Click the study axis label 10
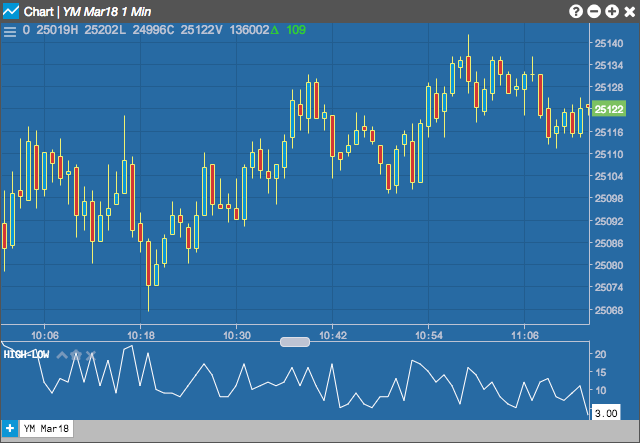Image resolution: width=640 pixels, height=443 pixels. click(600, 390)
